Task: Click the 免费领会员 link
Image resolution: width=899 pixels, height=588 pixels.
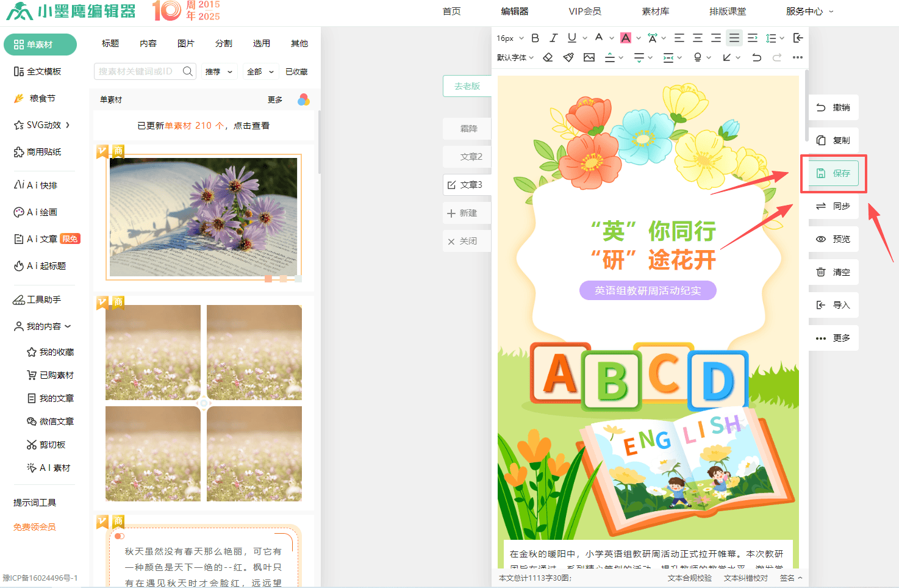Action: [35, 527]
